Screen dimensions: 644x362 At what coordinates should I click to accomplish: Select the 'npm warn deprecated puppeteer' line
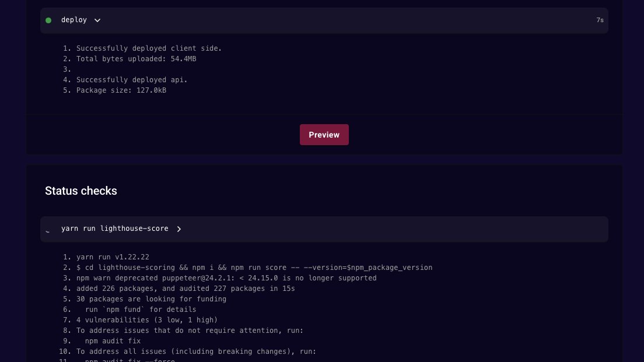click(226, 278)
